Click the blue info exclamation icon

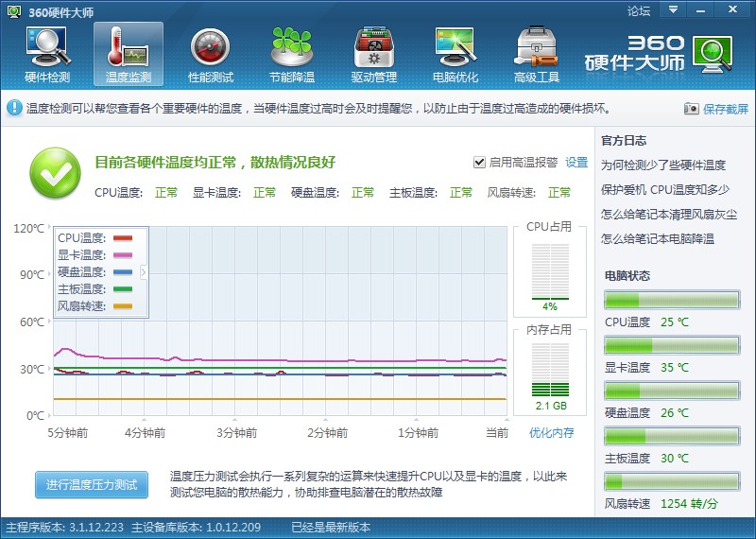(x=14, y=108)
